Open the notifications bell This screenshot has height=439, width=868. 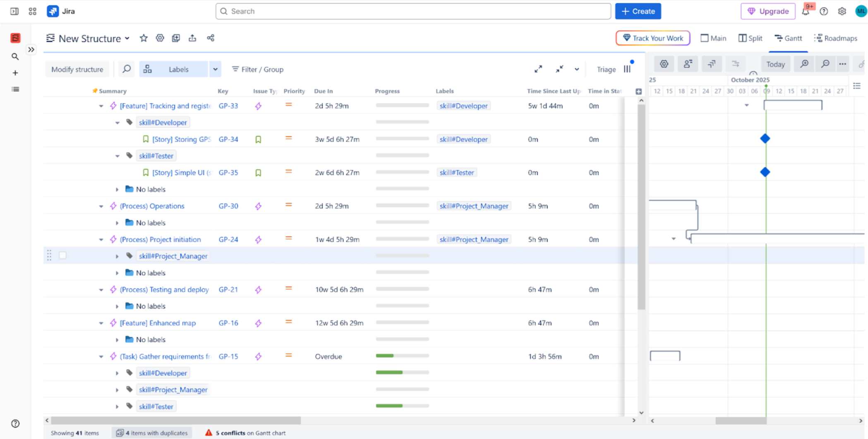pyautogui.click(x=805, y=11)
